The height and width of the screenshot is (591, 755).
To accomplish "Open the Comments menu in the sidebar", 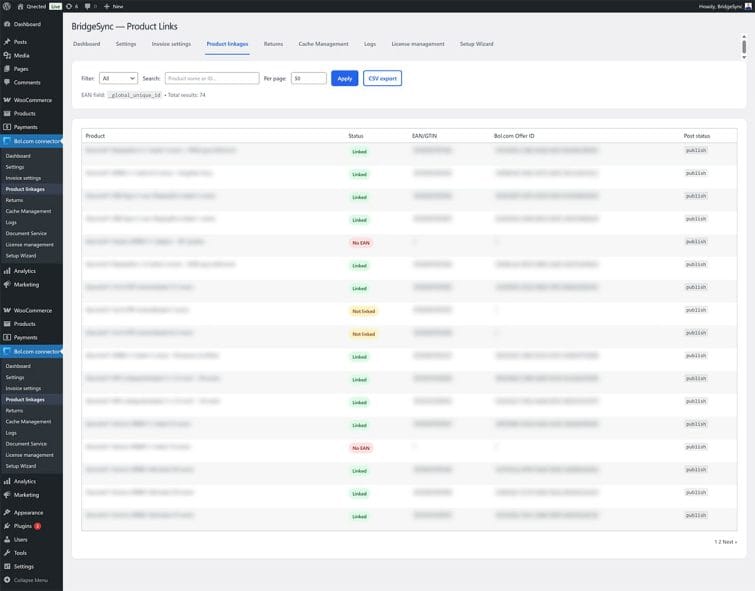I will click(27, 82).
